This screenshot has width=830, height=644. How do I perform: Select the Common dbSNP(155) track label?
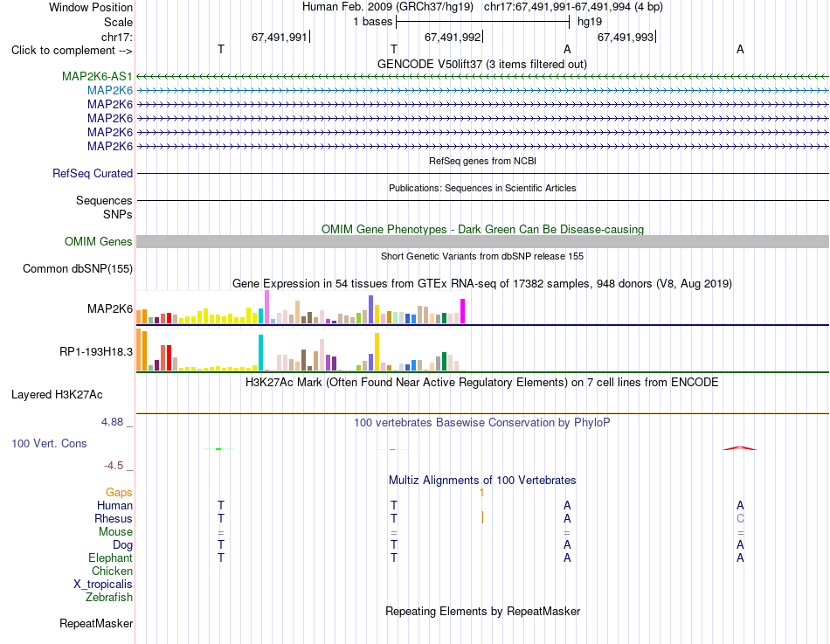pos(78,268)
